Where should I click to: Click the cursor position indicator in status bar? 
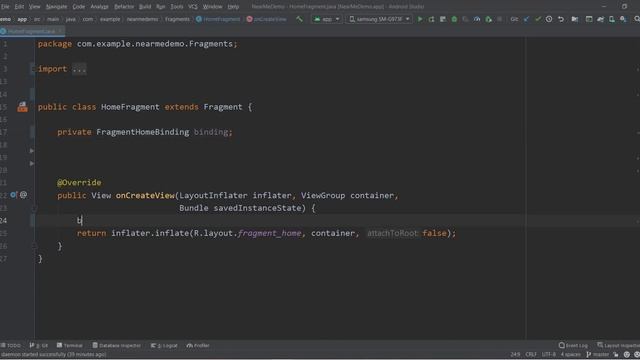(515, 354)
